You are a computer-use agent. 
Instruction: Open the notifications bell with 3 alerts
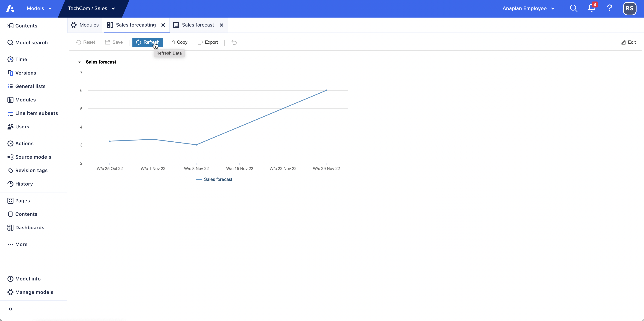(x=592, y=8)
